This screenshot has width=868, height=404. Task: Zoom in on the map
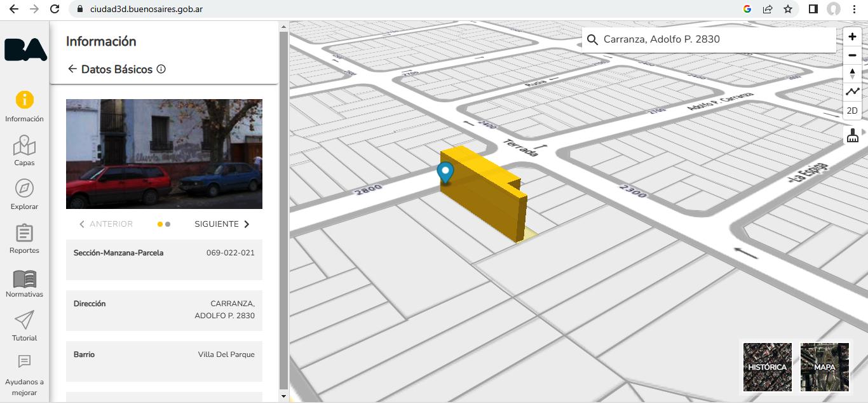click(852, 37)
